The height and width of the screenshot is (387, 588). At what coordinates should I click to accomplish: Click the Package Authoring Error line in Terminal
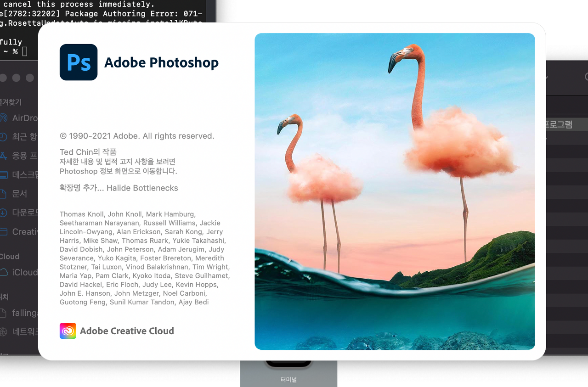pos(101,14)
